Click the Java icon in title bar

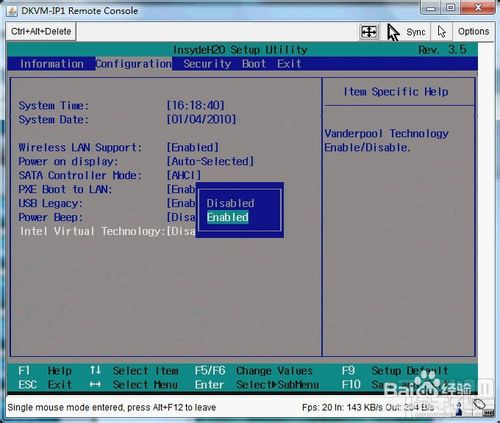tap(12, 11)
